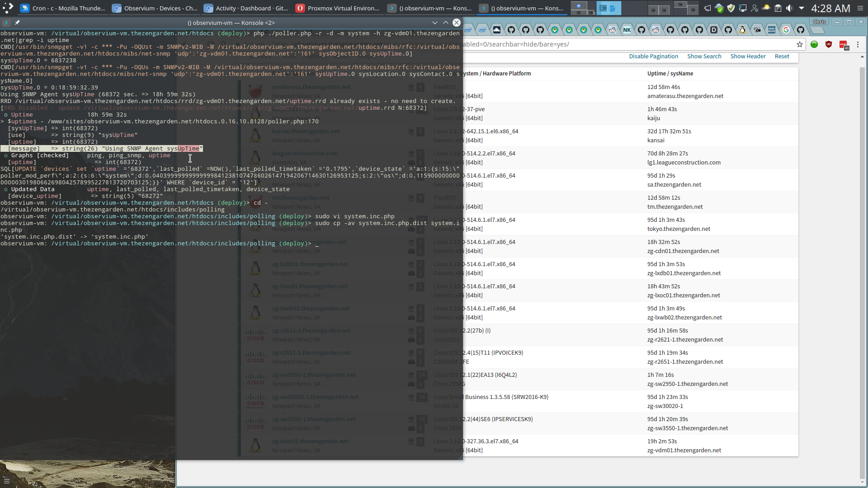Click uptime value 19h 2m 53s
The height and width of the screenshot is (488, 868).
(662, 441)
